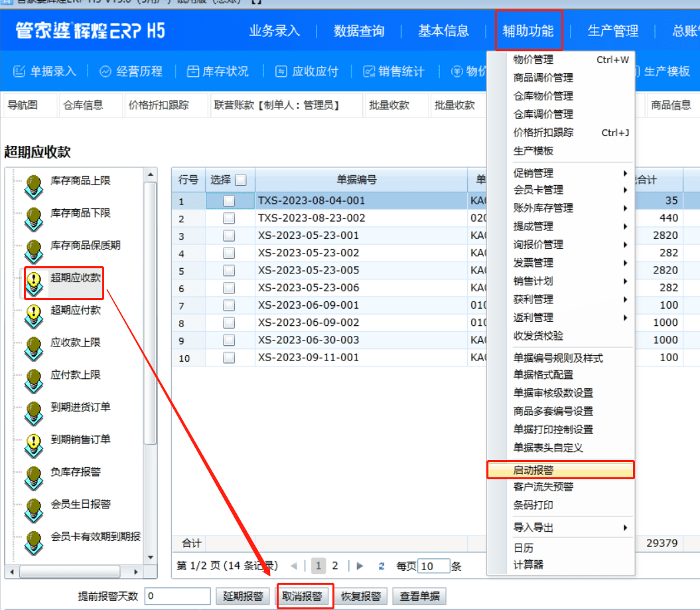Click the 恢复报警 button
The image size is (700, 610).
tap(361, 596)
